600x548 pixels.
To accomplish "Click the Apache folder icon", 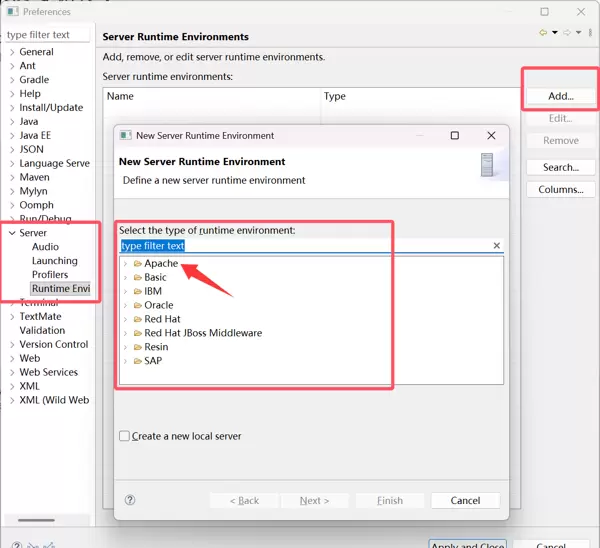I will coord(137,264).
